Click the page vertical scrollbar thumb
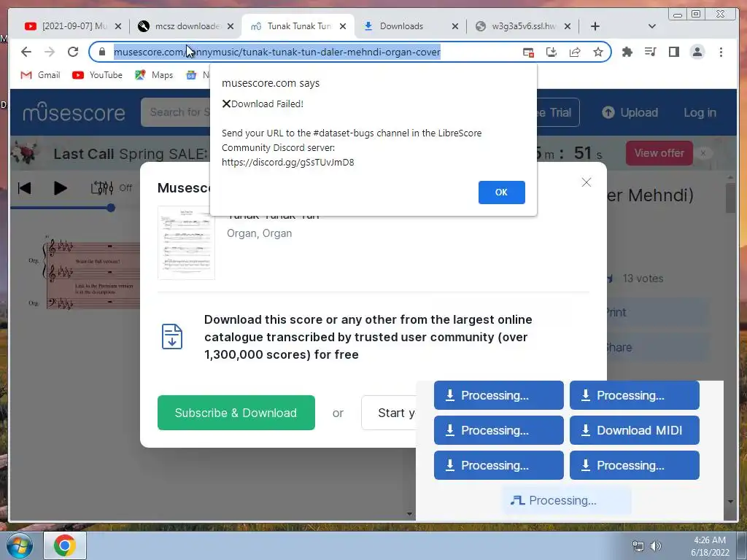Image resolution: width=747 pixels, height=560 pixels. coord(730,198)
